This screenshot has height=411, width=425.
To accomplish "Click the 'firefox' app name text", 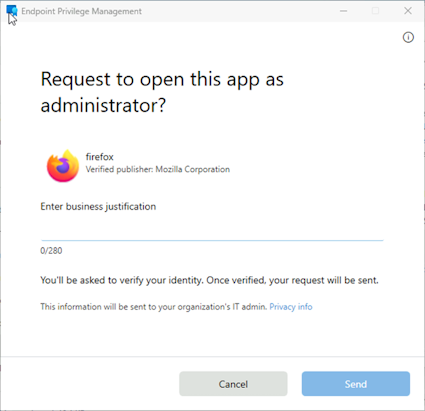I will point(99,157).
